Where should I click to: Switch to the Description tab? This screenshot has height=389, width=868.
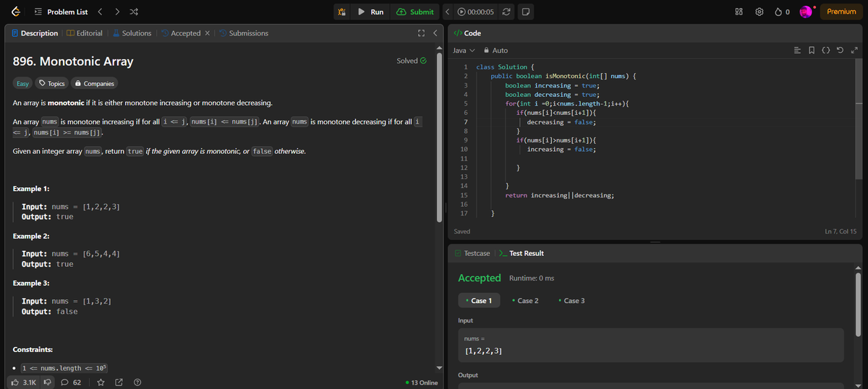coord(35,33)
